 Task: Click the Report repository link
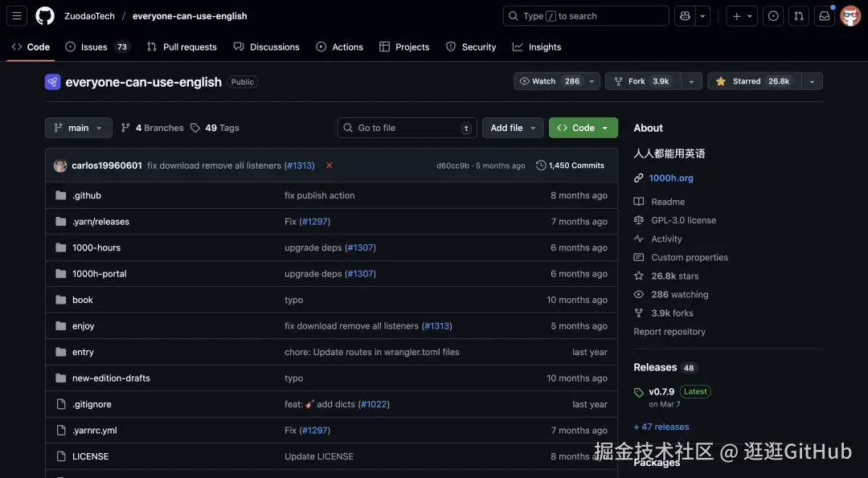pyautogui.click(x=669, y=332)
